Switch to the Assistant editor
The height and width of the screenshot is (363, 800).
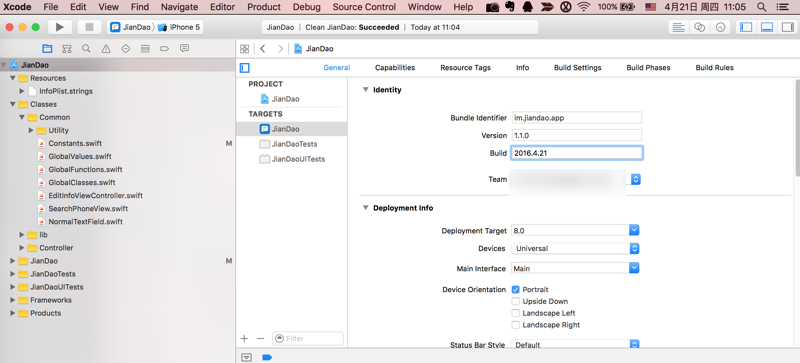point(699,28)
